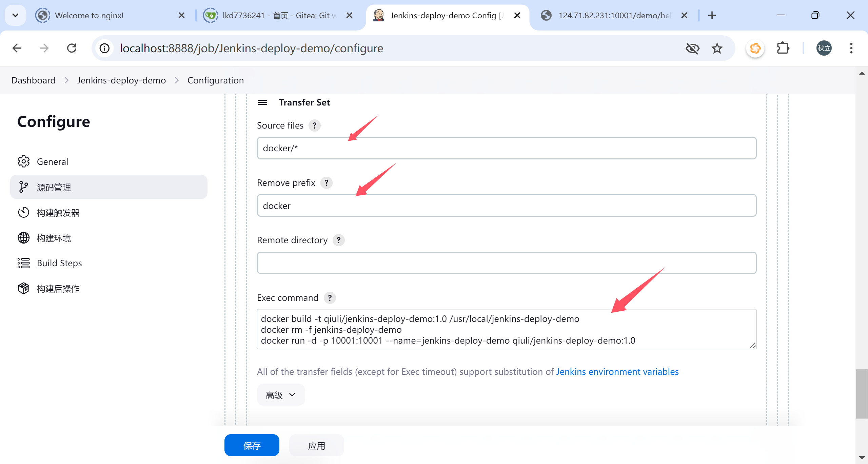Open the tab search dropdown arrow

(15, 15)
